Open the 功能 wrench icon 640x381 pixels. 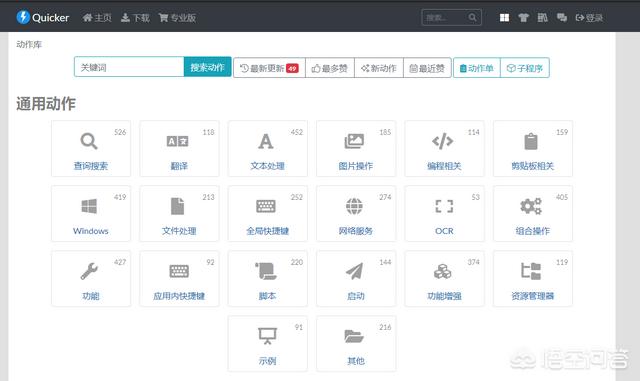coord(89,271)
